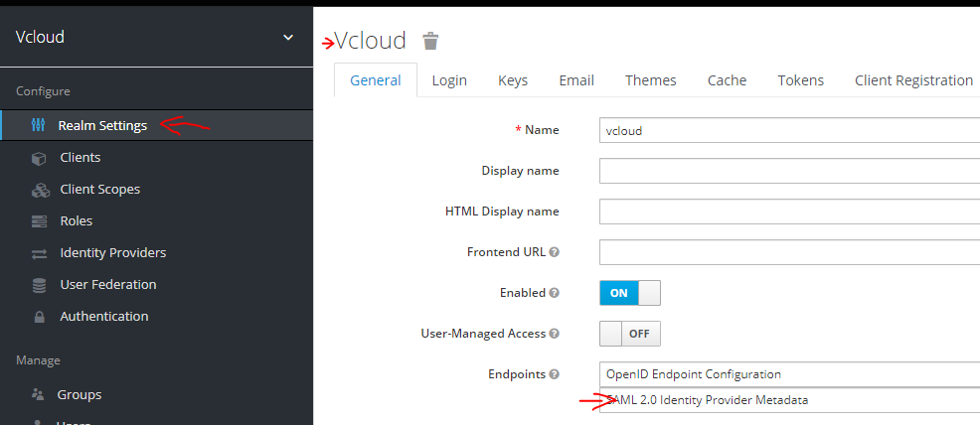Click the Authentication lock icon
The height and width of the screenshot is (425, 980).
(39, 317)
